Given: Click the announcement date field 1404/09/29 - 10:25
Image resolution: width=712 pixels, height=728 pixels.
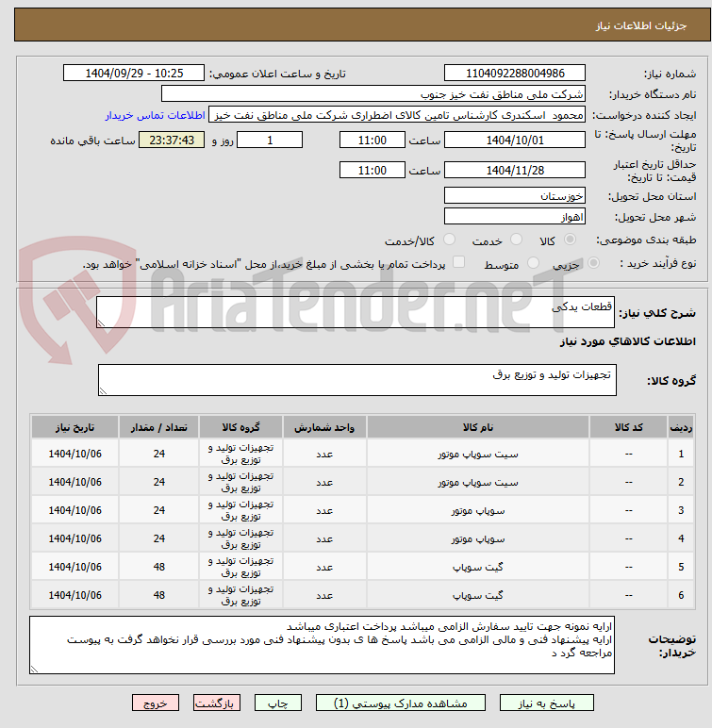Looking at the screenshot, I should [x=134, y=73].
